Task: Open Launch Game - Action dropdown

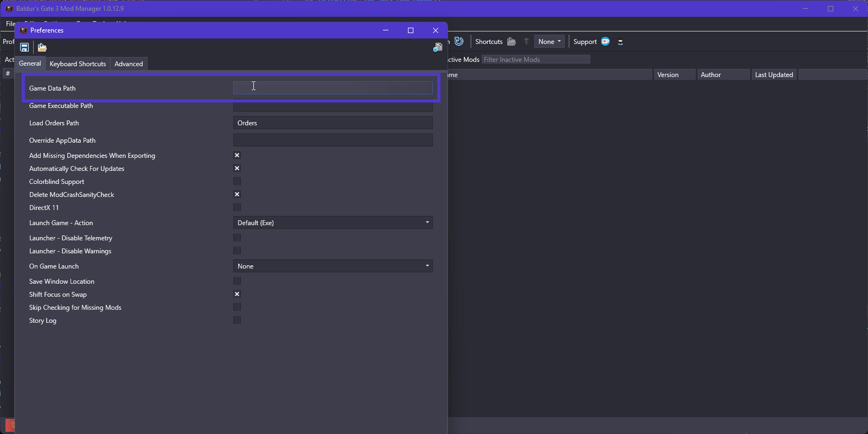Action: (x=333, y=222)
